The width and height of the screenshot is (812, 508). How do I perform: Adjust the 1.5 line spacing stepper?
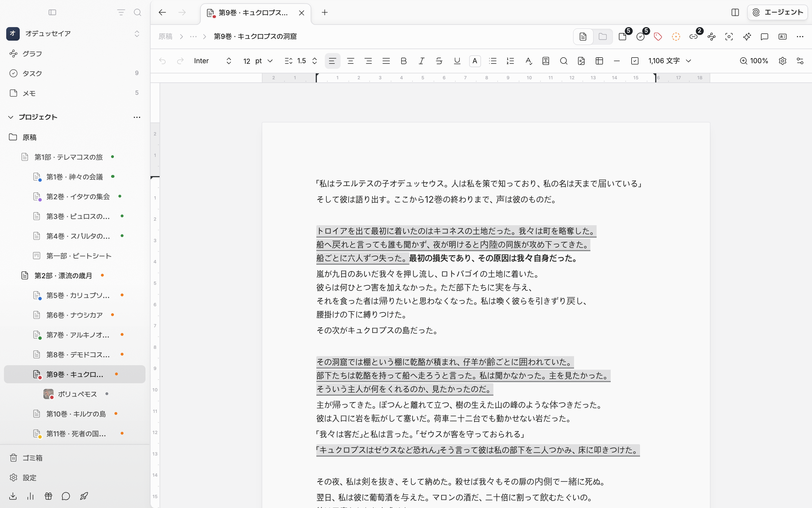click(x=314, y=61)
